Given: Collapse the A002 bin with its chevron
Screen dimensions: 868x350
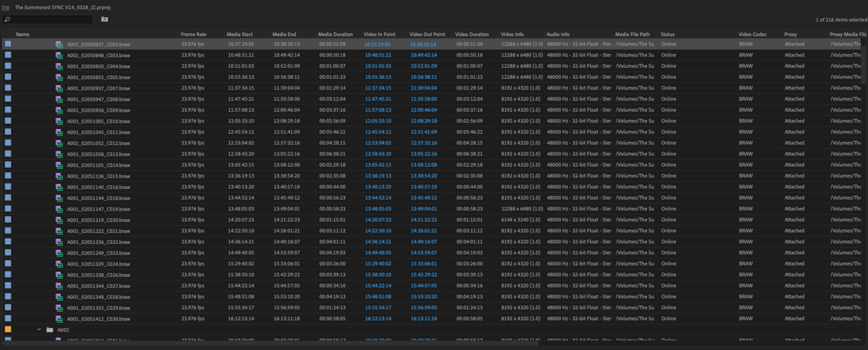Looking at the screenshot, I should pos(39,329).
